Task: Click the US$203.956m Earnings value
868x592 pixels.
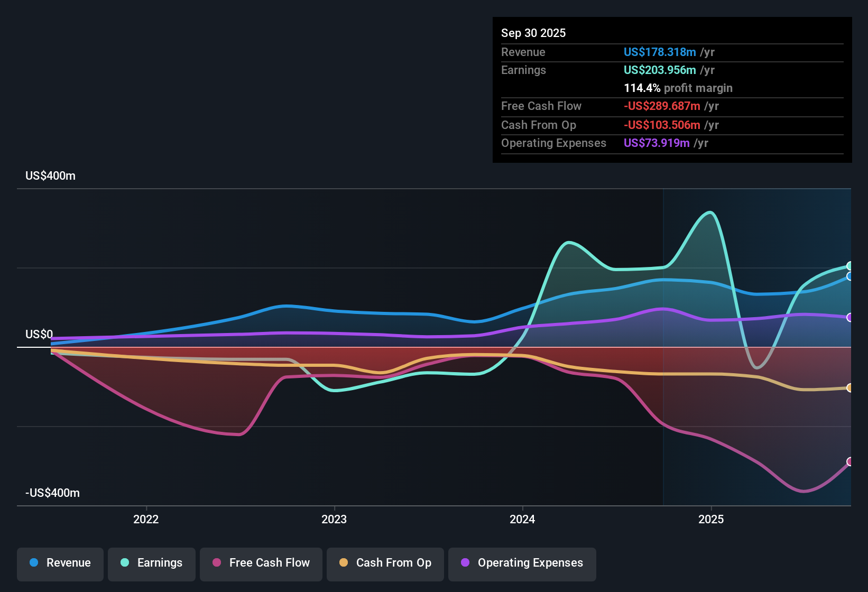Action: (659, 70)
